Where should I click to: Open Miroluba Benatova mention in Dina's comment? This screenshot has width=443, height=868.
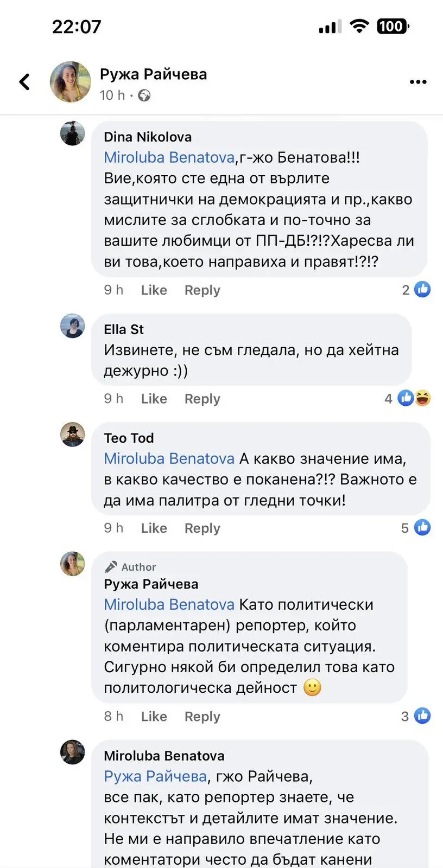169,157
